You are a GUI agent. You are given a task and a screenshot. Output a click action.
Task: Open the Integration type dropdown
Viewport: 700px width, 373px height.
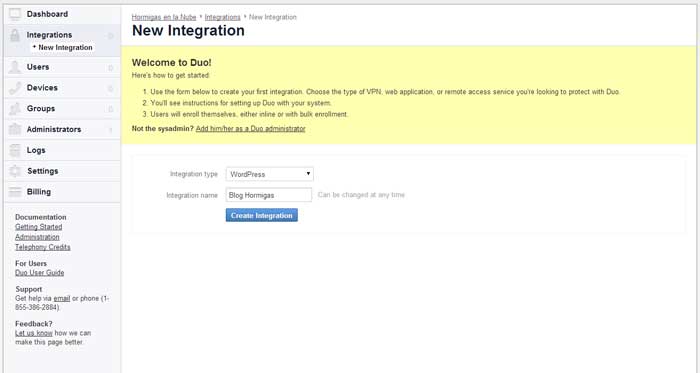coord(270,174)
